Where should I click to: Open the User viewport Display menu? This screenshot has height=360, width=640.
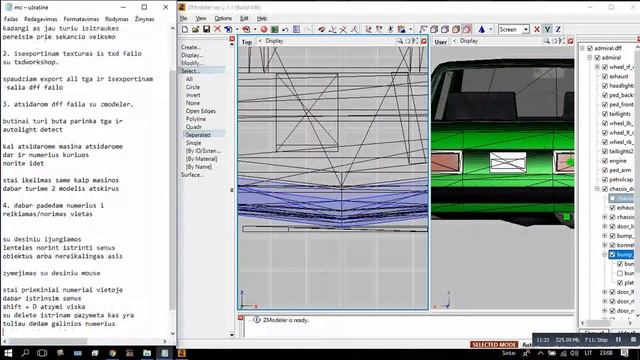click(468, 41)
